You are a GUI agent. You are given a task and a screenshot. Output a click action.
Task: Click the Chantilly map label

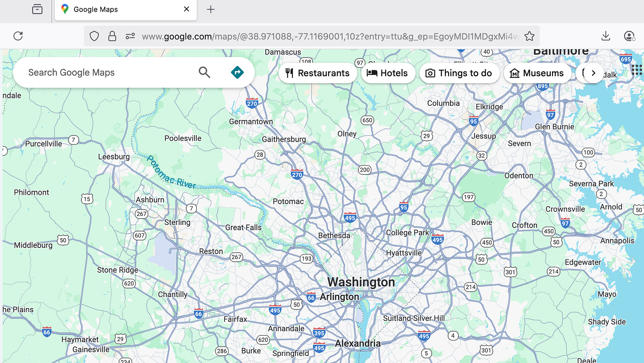tap(173, 294)
